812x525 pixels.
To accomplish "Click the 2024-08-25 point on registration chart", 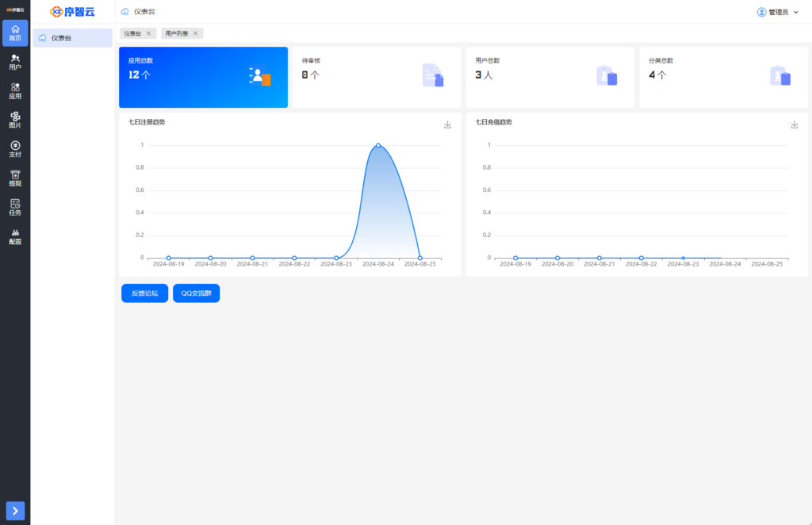I will pyautogui.click(x=420, y=258).
